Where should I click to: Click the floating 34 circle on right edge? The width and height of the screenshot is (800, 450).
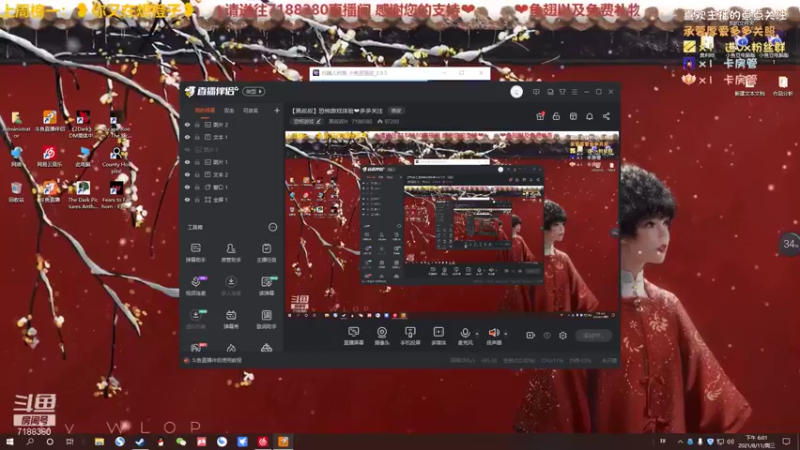pos(790,244)
